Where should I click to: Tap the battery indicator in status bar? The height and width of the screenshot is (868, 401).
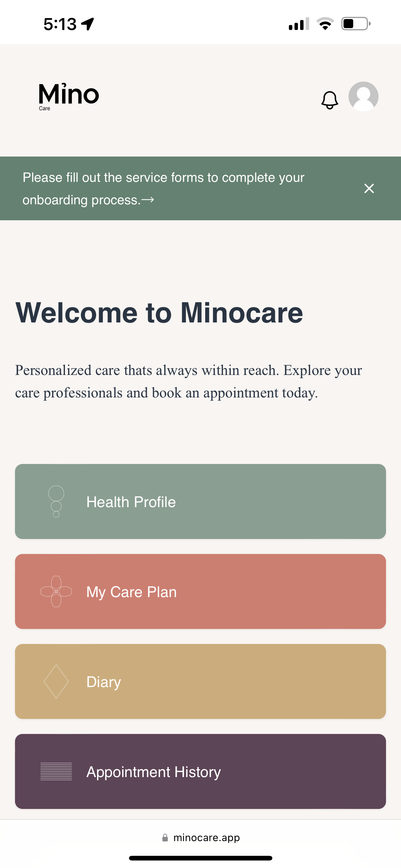click(x=355, y=24)
